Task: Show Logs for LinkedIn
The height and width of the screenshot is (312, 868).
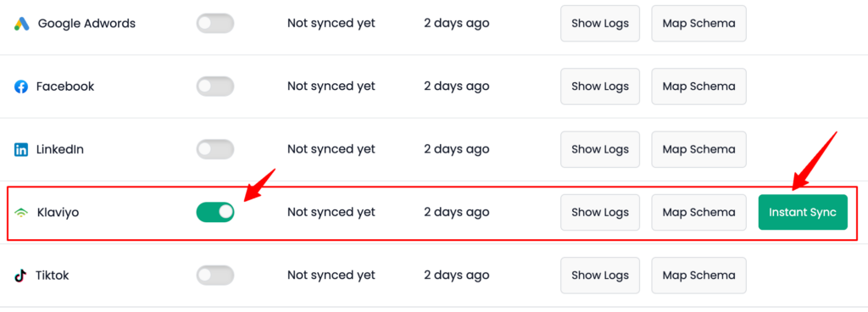Action: point(600,149)
